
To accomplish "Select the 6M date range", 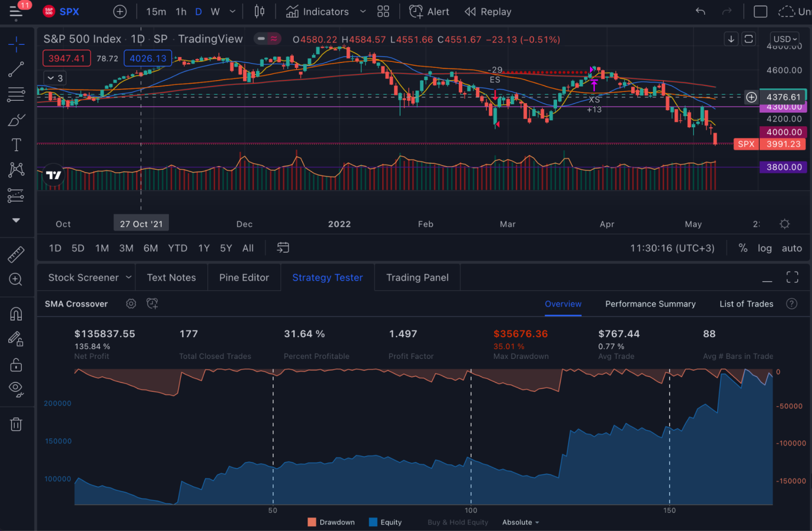I will click(x=151, y=248).
